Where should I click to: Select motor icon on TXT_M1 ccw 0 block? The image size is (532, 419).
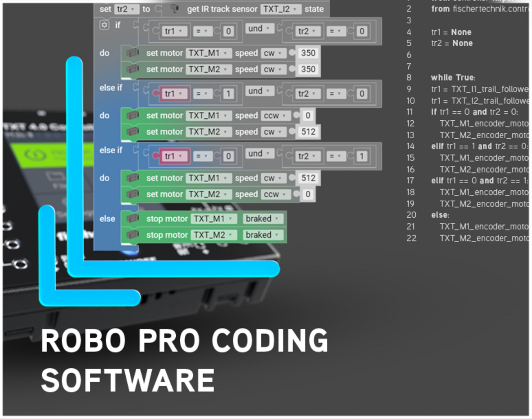click(x=132, y=116)
